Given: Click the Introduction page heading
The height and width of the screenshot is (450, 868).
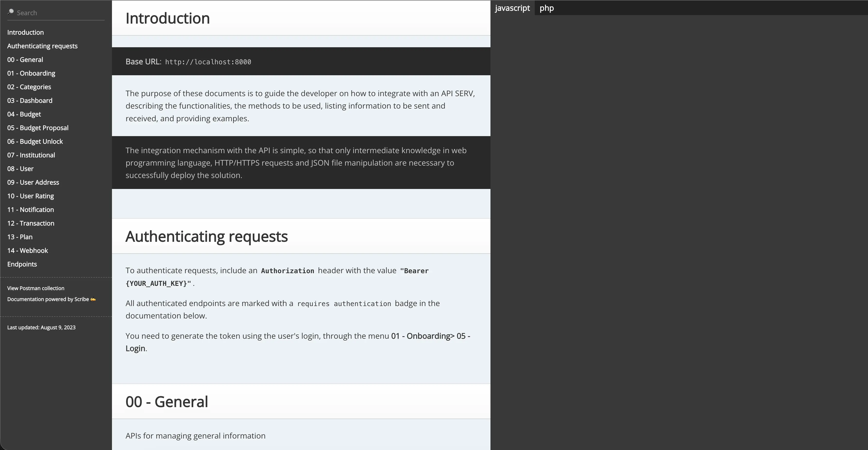Looking at the screenshot, I should pos(167,18).
